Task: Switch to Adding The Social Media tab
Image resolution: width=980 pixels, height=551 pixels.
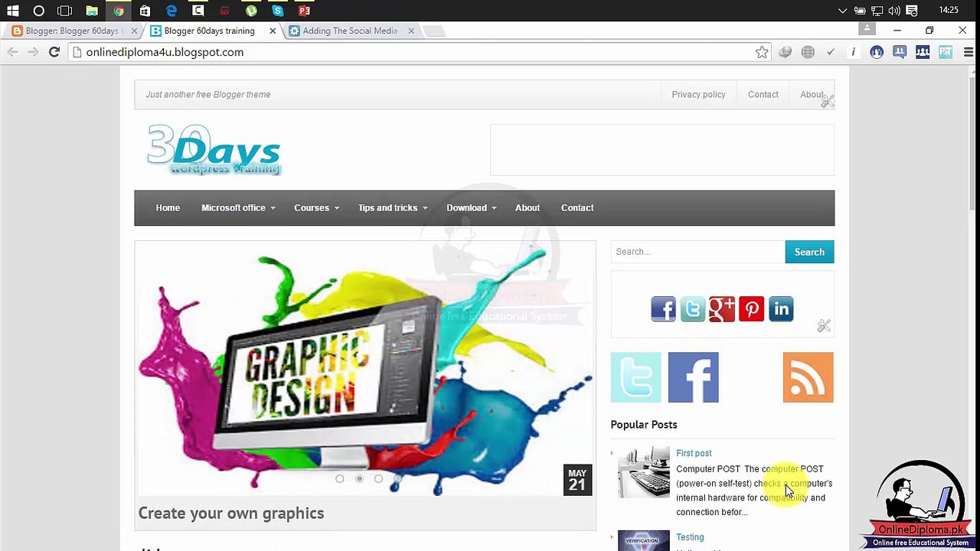Action: pos(350,31)
